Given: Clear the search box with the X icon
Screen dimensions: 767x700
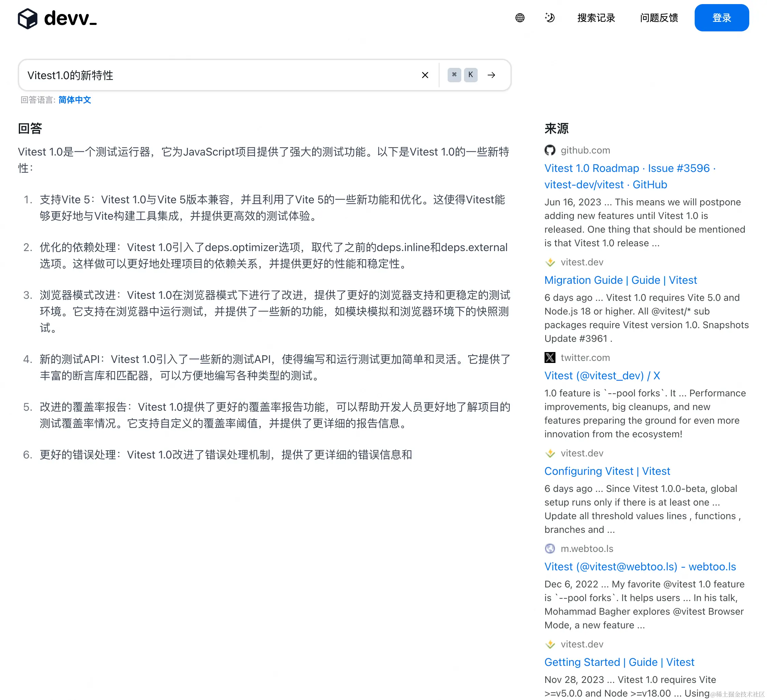Looking at the screenshot, I should 425,75.
